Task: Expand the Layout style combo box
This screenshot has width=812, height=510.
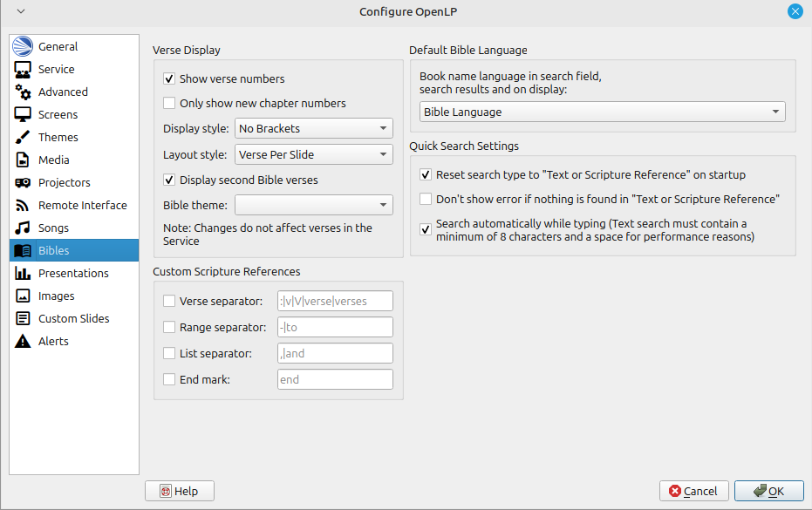Action: click(x=314, y=155)
